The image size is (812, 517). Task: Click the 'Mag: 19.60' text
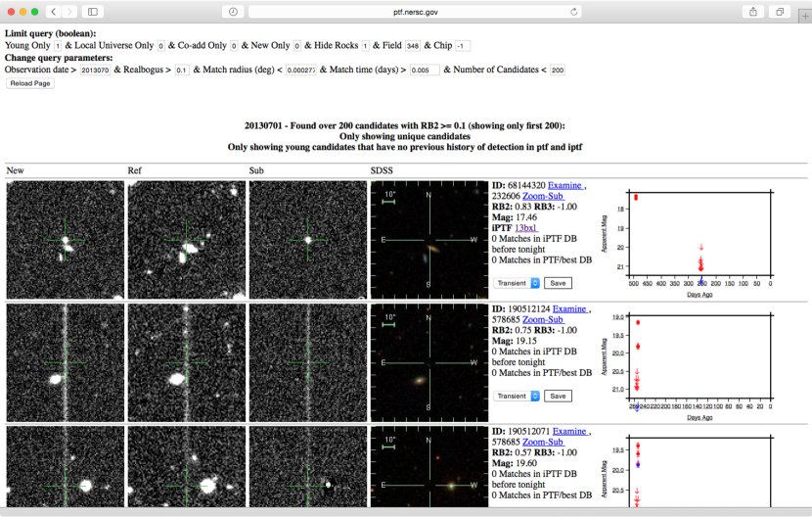(x=515, y=463)
